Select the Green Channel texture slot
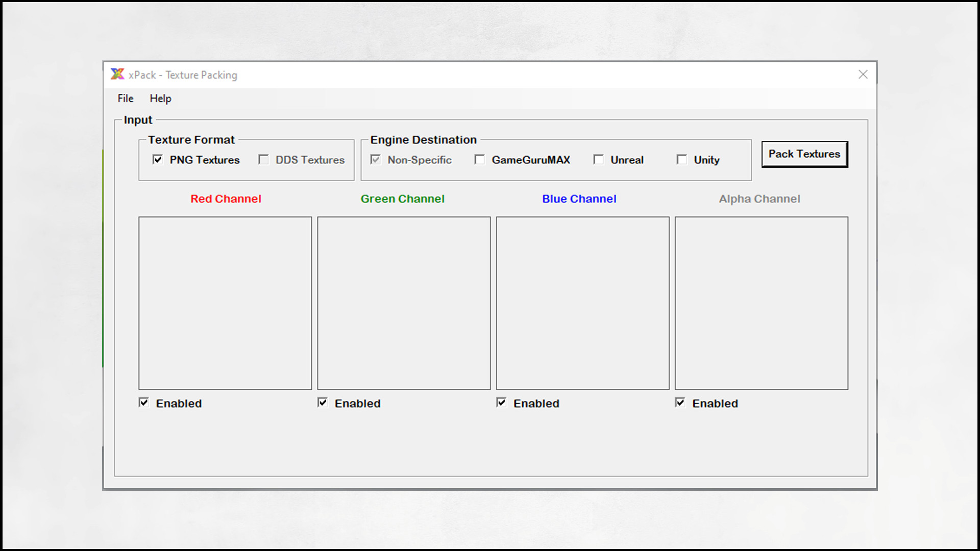The image size is (980, 551). [403, 304]
